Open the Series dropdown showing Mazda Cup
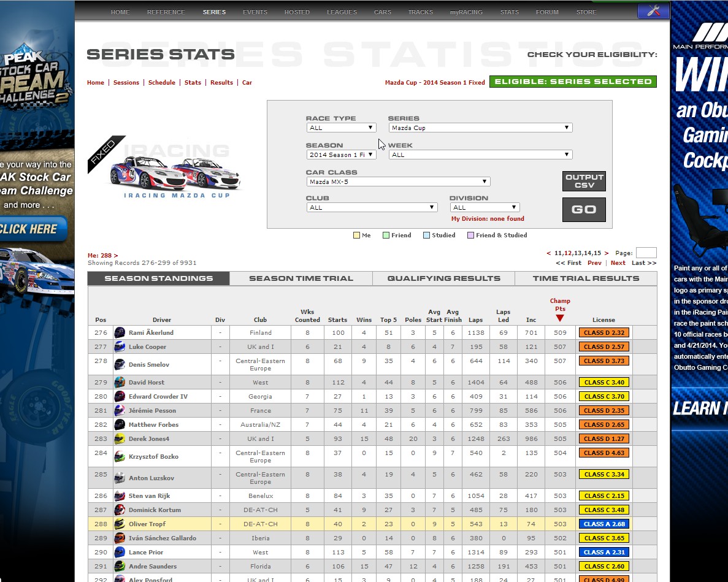The image size is (728, 582). pos(480,128)
